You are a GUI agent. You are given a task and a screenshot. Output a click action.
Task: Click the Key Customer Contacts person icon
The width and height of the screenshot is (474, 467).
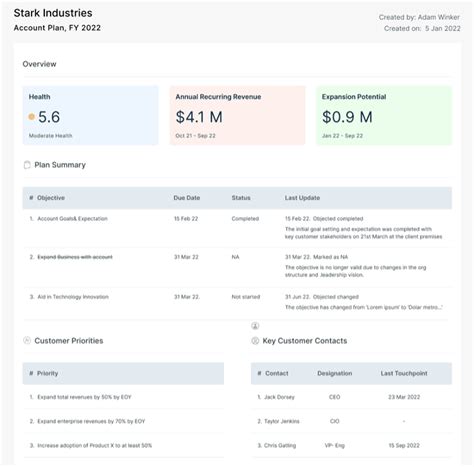pyautogui.click(x=255, y=341)
